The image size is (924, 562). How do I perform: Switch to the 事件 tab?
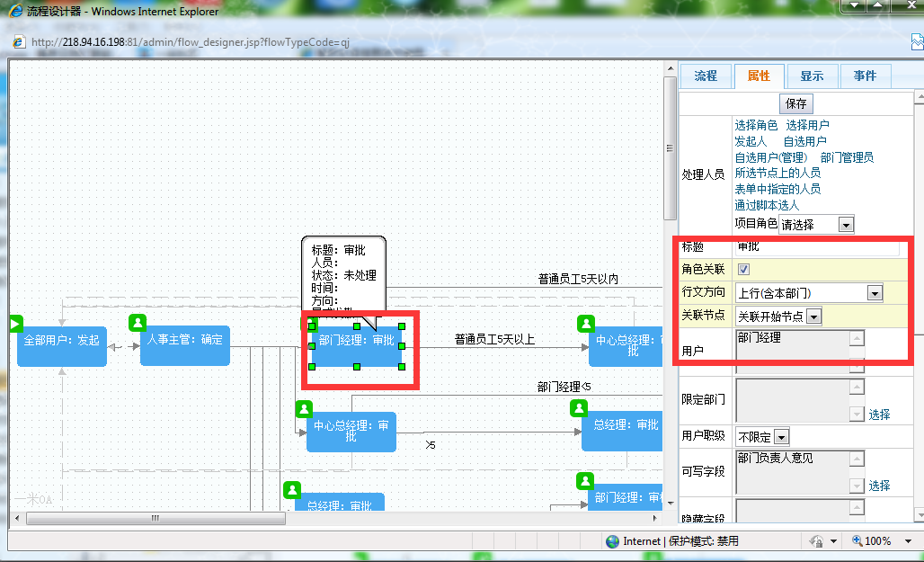865,76
